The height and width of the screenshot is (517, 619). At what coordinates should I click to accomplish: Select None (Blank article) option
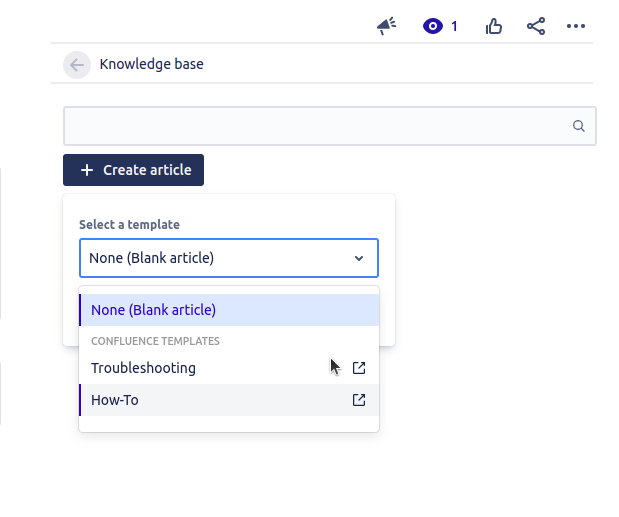(229, 310)
